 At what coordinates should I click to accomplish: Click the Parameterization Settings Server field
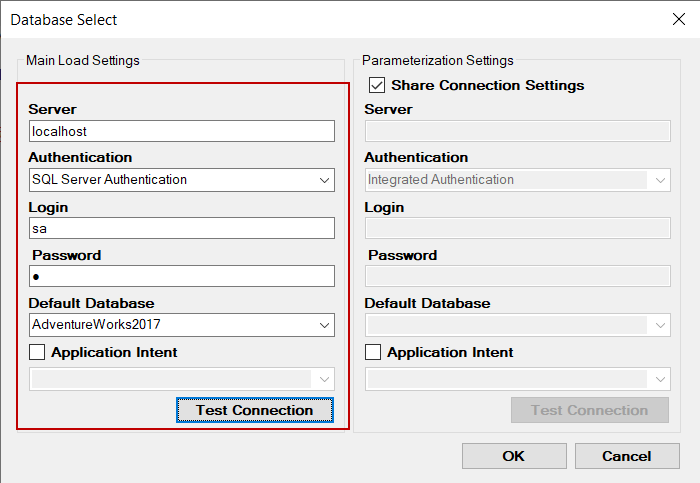pyautogui.click(x=517, y=131)
